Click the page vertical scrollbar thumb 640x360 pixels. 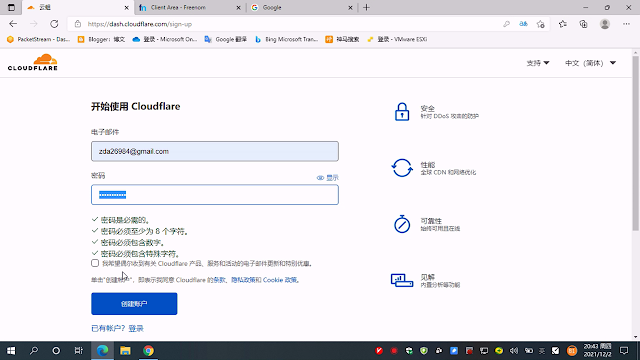coord(636,143)
